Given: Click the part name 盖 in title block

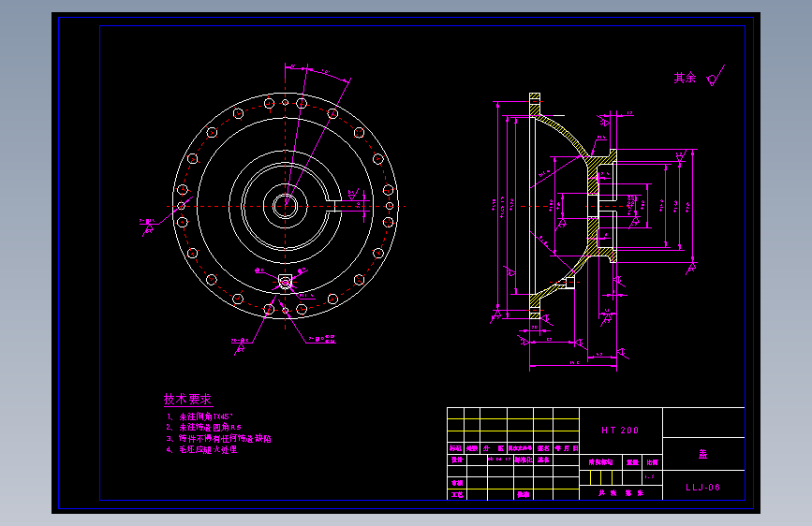Looking at the screenshot, I should click(x=702, y=454).
